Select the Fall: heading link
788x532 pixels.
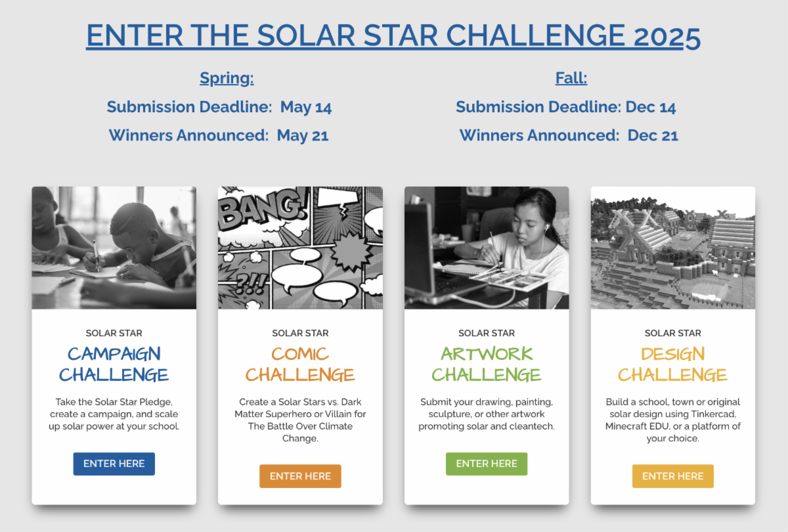571,78
